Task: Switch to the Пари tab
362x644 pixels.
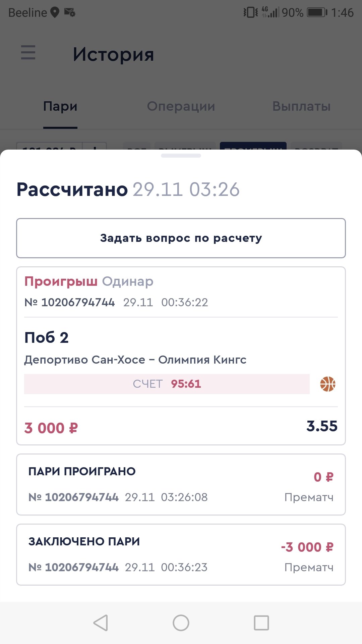Action: 60,106
